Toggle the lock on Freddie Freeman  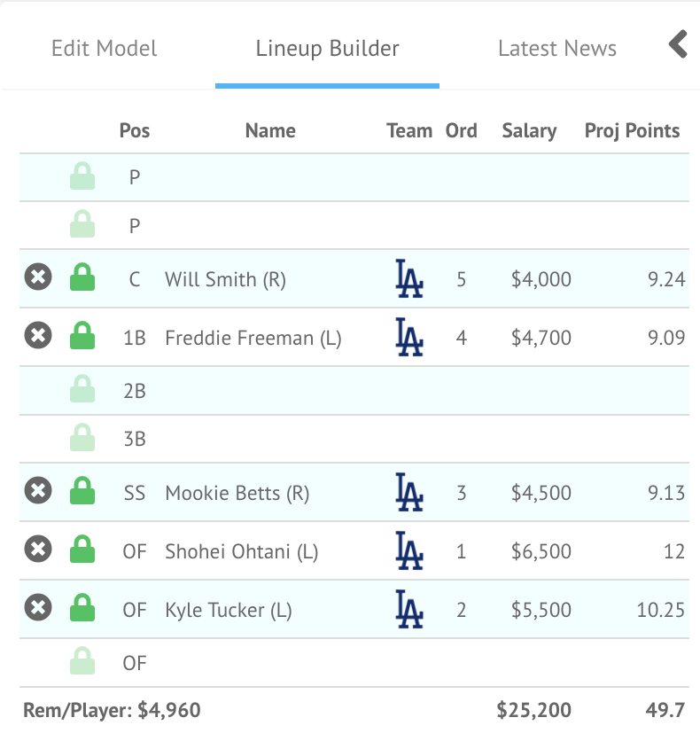(x=82, y=337)
